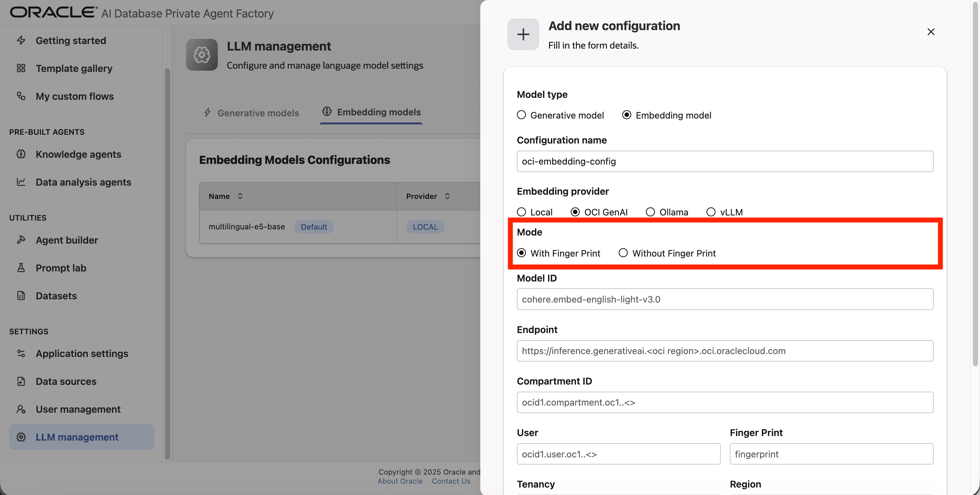Click the Data analysis agents chart icon
Screen dimensions: 980x495
click(21, 182)
